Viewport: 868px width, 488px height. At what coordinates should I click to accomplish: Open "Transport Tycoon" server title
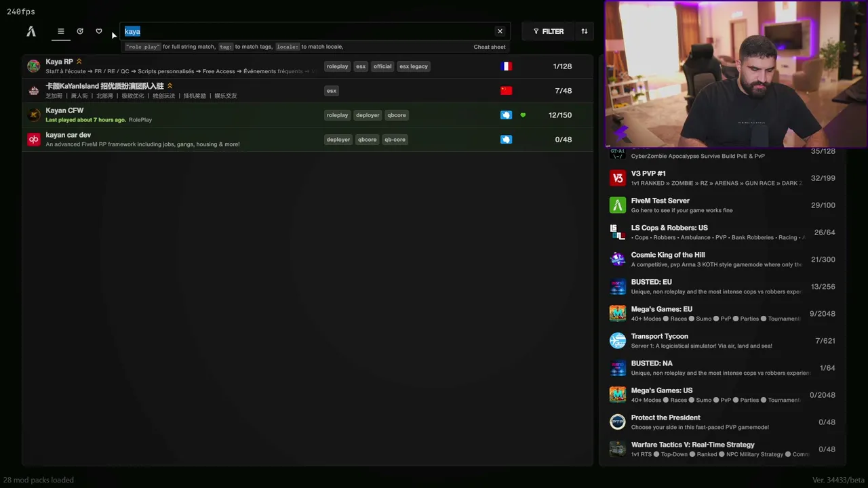660,336
